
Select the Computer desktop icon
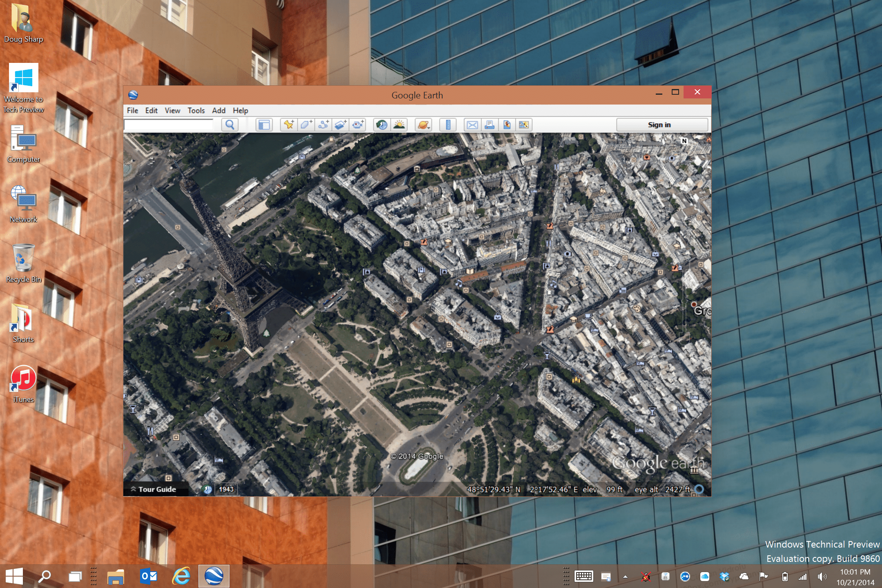point(24,144)
